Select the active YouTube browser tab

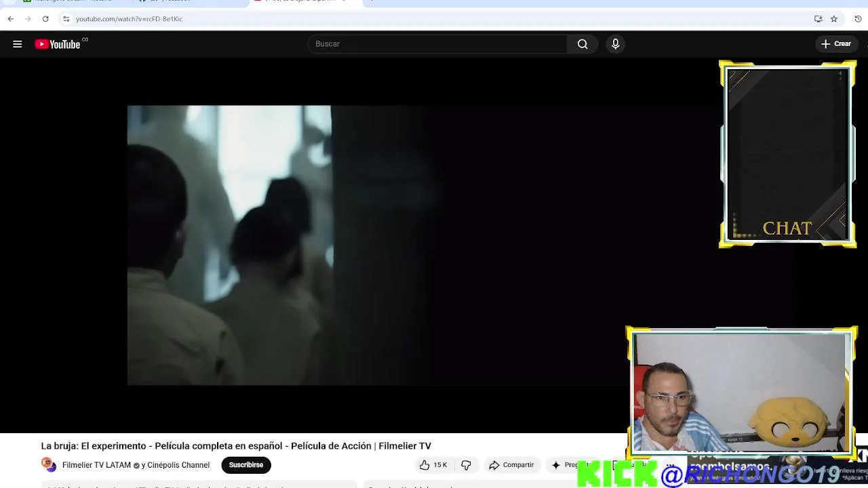(305, 1)
